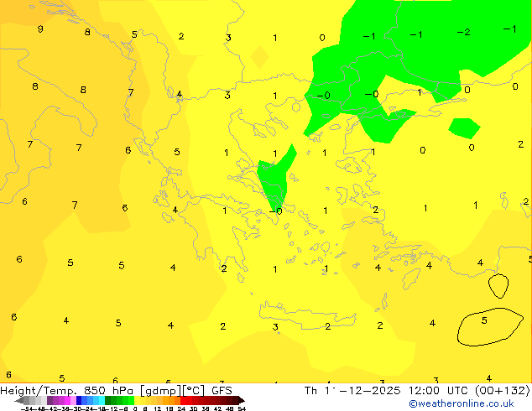The width and height of the screenshot is (532, 411).
Task: Click the dark blue legend color block
Action: tap(79, 400)
